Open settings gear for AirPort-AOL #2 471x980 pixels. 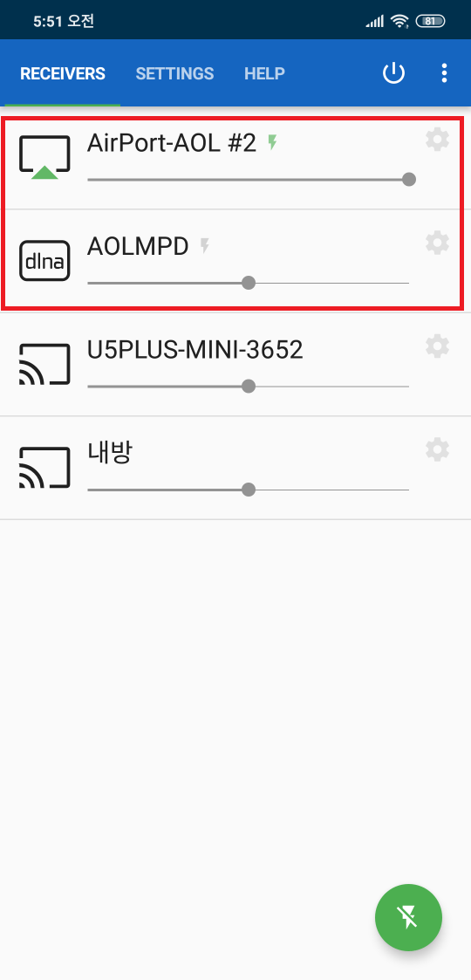click(x=437, y=140)
